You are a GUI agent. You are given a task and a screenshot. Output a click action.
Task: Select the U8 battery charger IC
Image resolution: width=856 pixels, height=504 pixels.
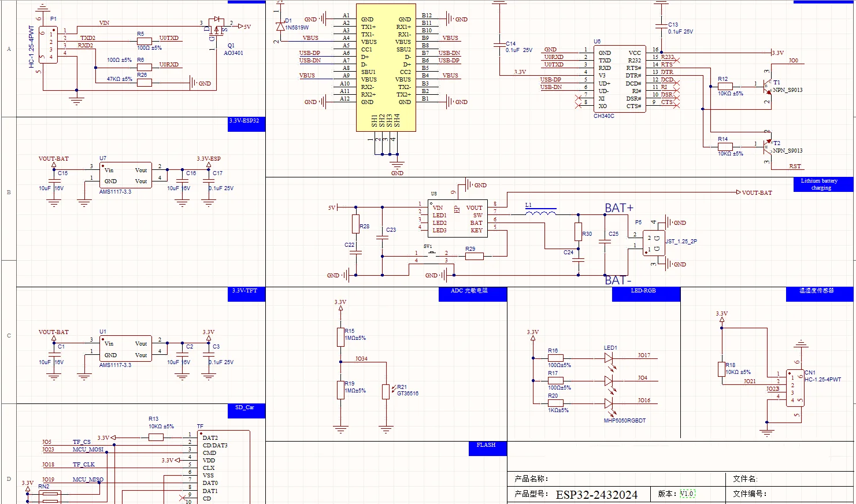click(x=457, y=218)
